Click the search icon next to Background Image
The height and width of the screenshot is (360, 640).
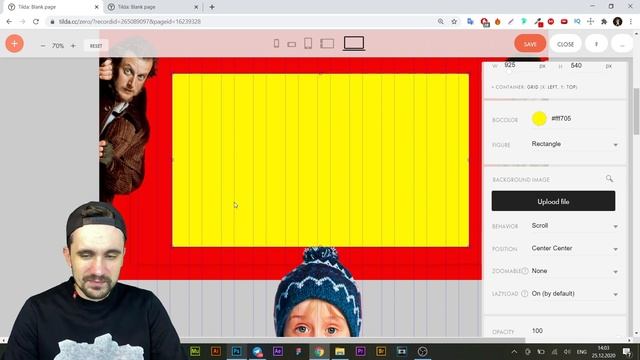[609, 178]
